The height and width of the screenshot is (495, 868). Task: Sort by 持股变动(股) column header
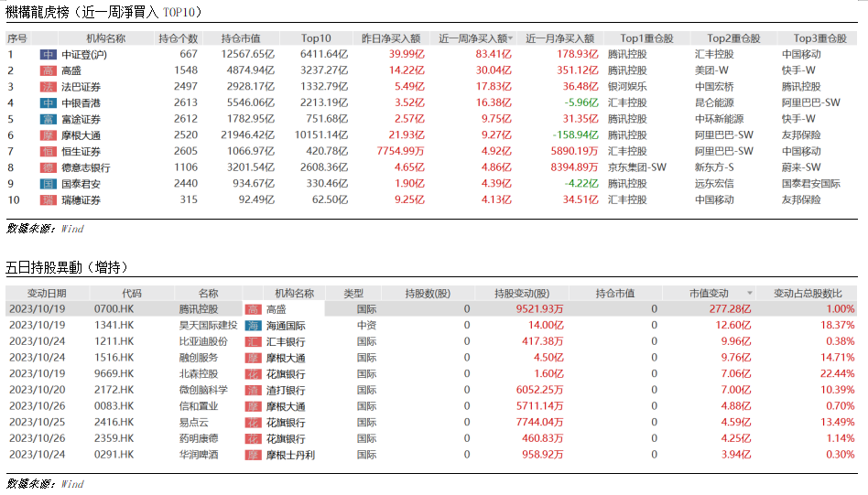pyautogui.click(x=522, y=294)
